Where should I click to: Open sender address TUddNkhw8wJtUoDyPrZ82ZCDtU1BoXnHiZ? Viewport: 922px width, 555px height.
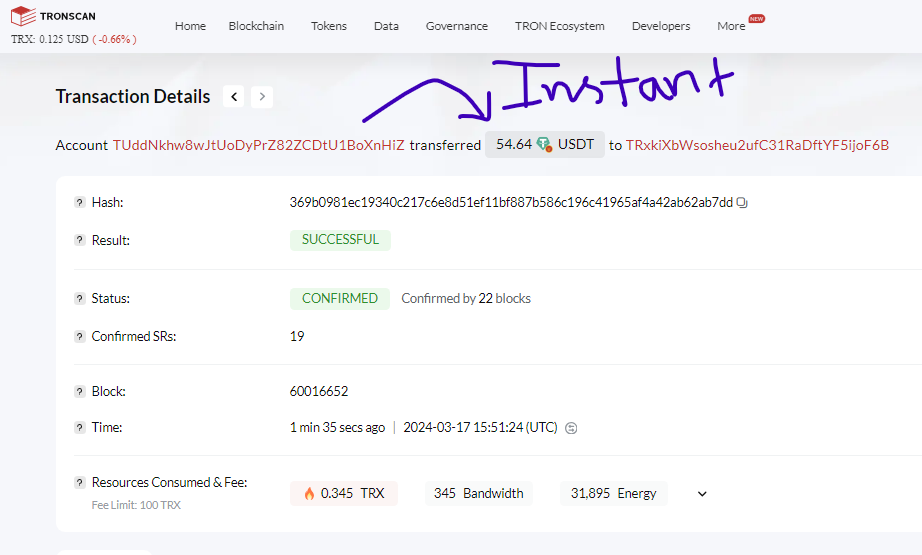[259, 145]
